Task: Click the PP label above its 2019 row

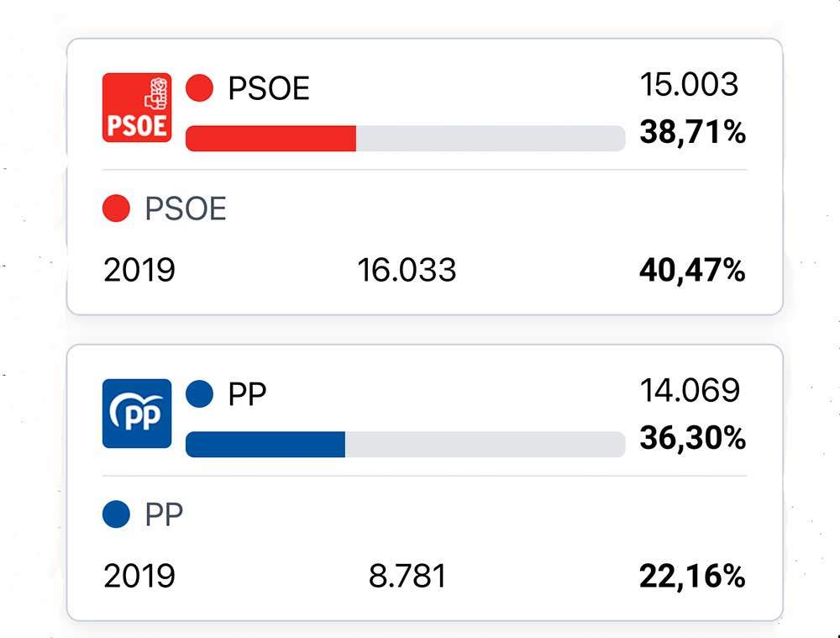Action: [x=164, y=514]
